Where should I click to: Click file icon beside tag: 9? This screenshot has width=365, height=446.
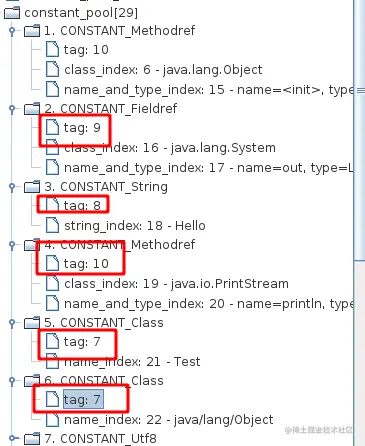coord(52,128)
